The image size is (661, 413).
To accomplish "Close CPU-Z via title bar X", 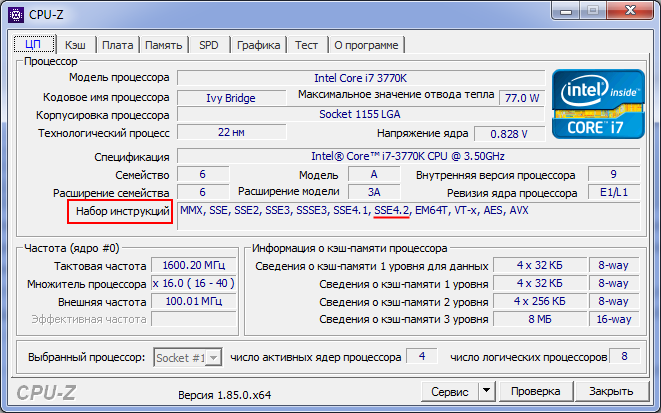I will point(631,11).
